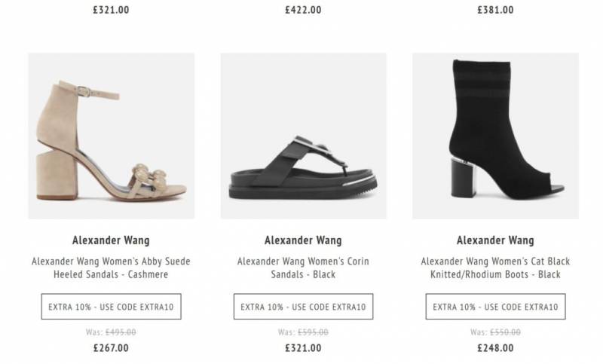The image size is (603, 364).
Task: Click the £248.00 sale price
Action: click(495, 348)
